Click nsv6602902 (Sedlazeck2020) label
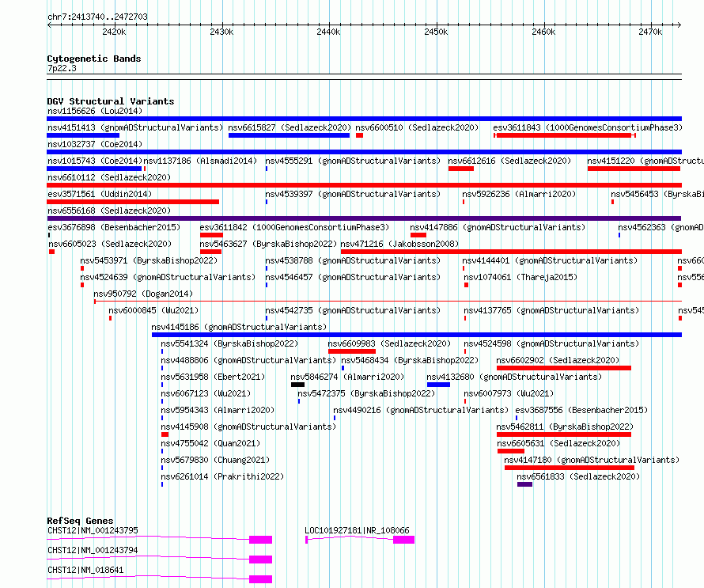 [558, 360]
